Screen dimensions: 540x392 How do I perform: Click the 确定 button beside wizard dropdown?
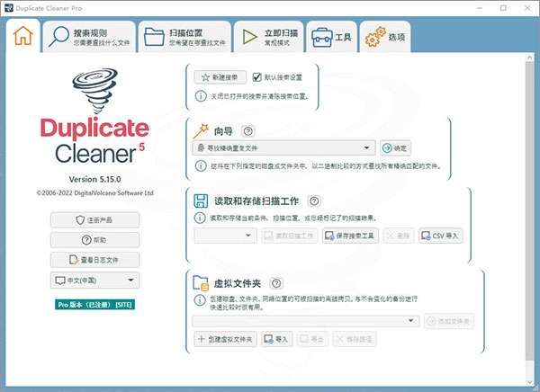point(395,148)
